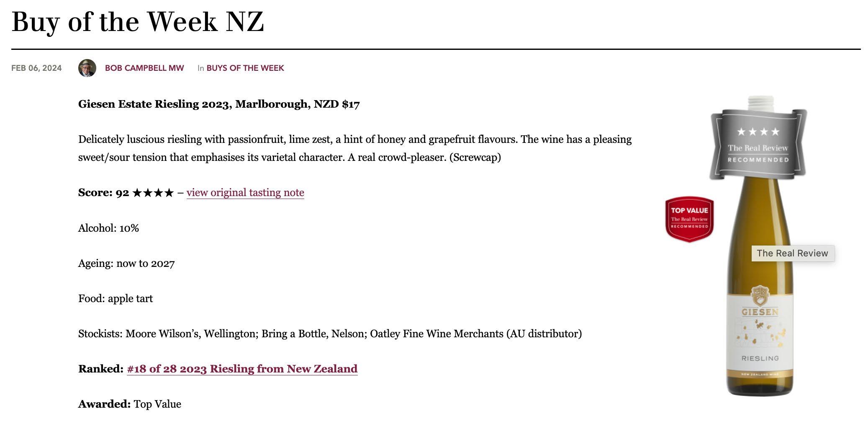Image resolution: width=868 pixels, height=424 pixels.
Task: Click the view original tasting note link
Action: click(245, 193)
